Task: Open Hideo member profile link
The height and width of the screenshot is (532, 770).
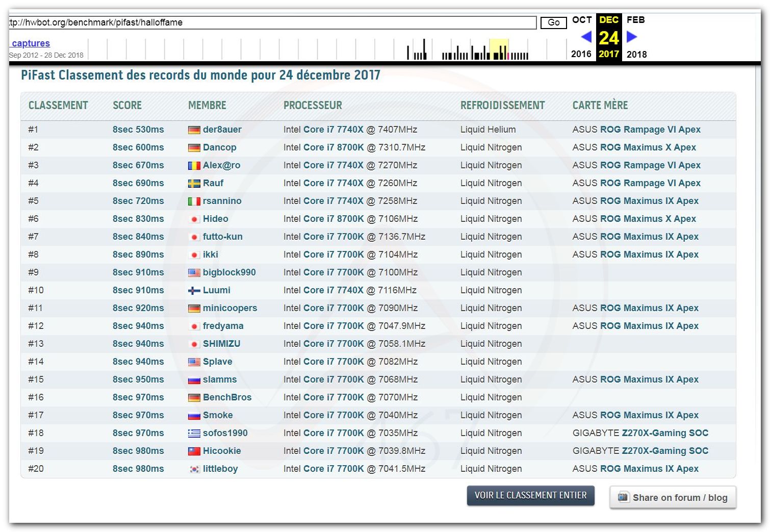Action: [216, 219]
